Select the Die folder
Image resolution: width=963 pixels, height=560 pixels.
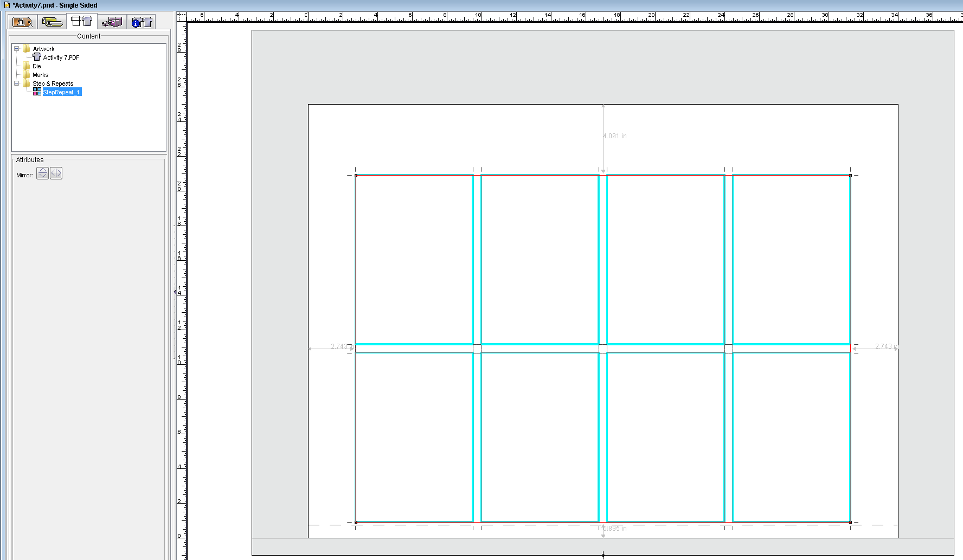36,66
